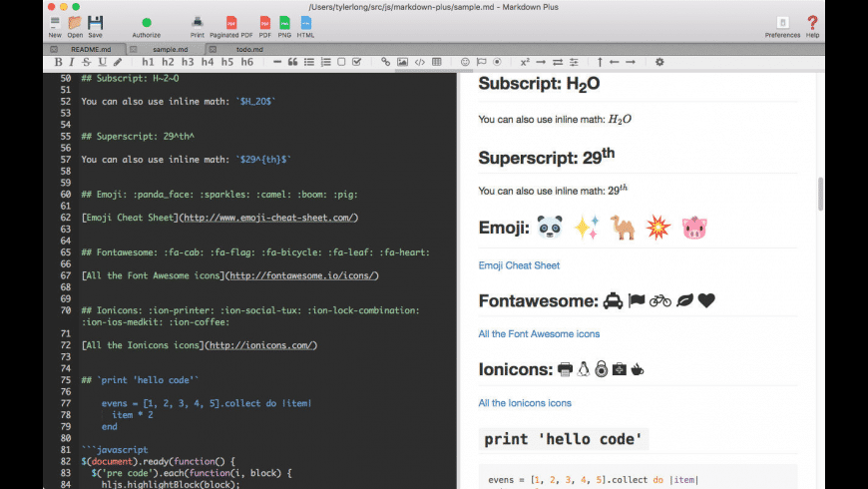
Task: Export as HTML using the blue HTML icon
Action: pyautogui.click(x=305, y=27)
